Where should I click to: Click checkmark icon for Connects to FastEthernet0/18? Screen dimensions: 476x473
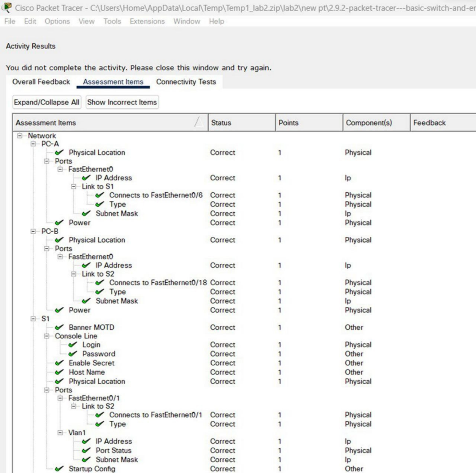tap(100, 283)
